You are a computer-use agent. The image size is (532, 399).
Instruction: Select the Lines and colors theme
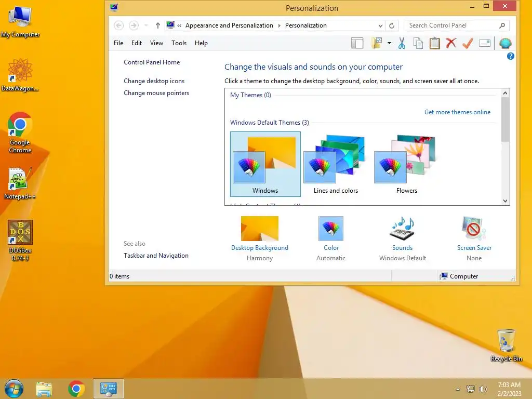(336, 164)
